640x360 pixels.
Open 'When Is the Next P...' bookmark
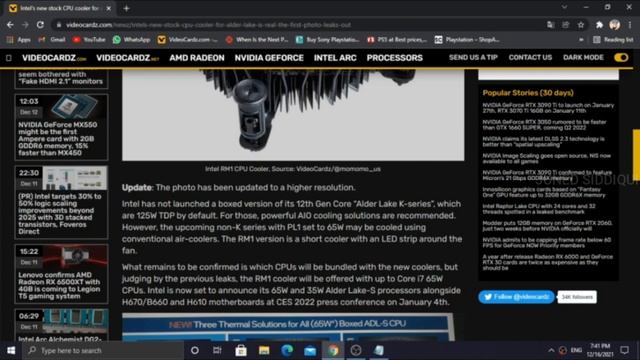tap(257, 40)
